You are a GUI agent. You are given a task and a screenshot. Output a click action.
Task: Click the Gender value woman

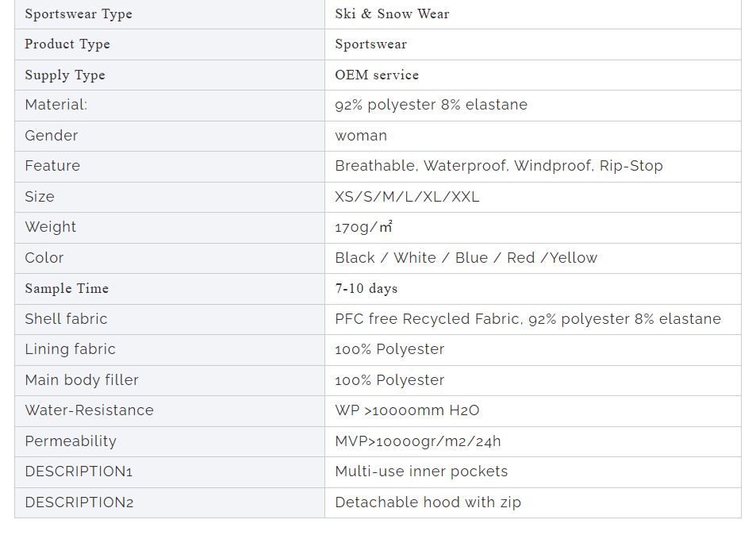coord(361,136)
